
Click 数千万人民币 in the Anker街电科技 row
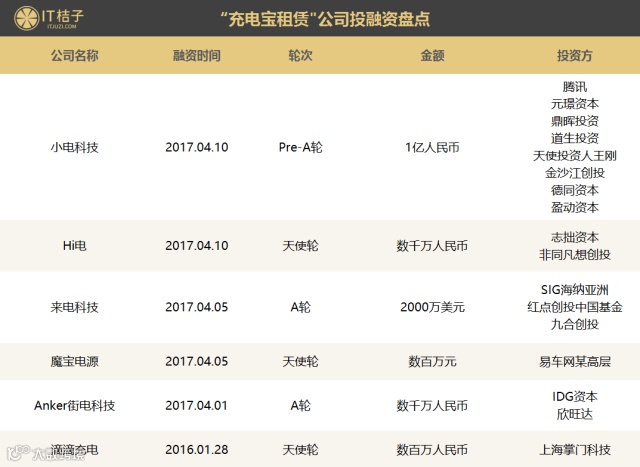[432, 405]
